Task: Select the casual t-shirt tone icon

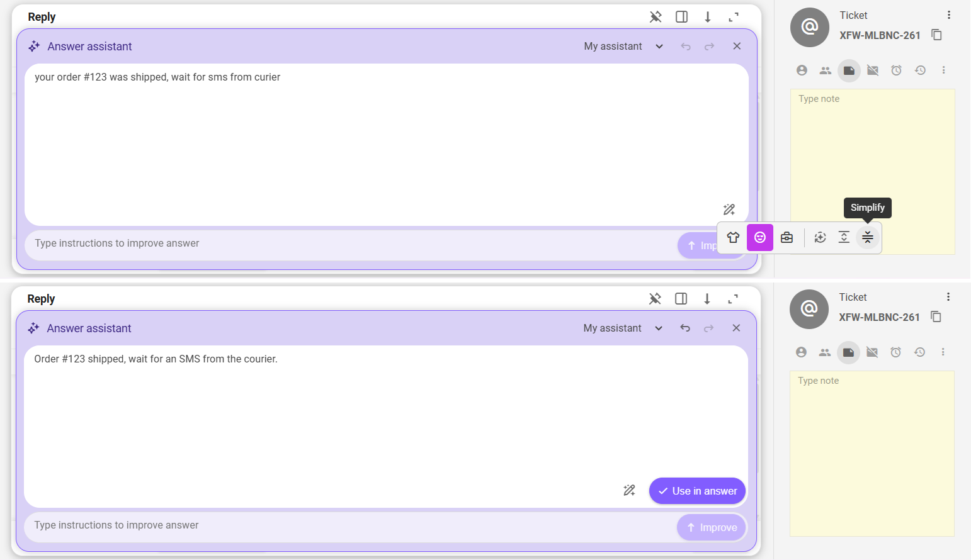Action: pyautogui.click(x=733, y=237)
